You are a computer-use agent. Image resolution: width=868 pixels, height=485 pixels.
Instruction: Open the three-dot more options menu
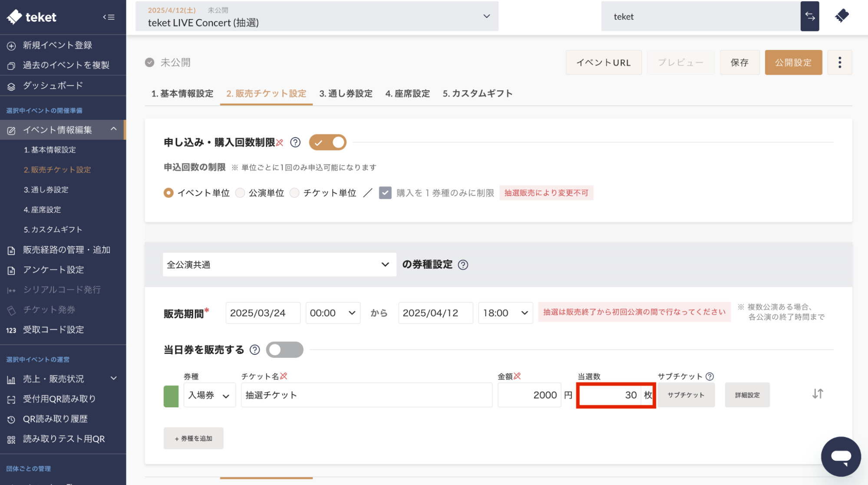[840, 62]
